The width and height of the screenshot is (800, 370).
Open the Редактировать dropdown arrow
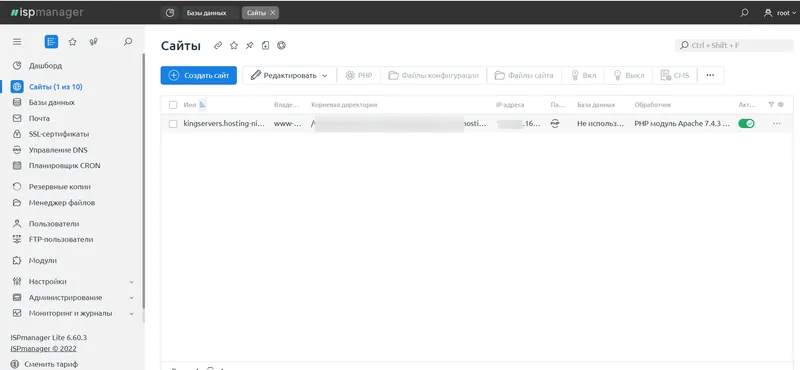click(325, 76)
